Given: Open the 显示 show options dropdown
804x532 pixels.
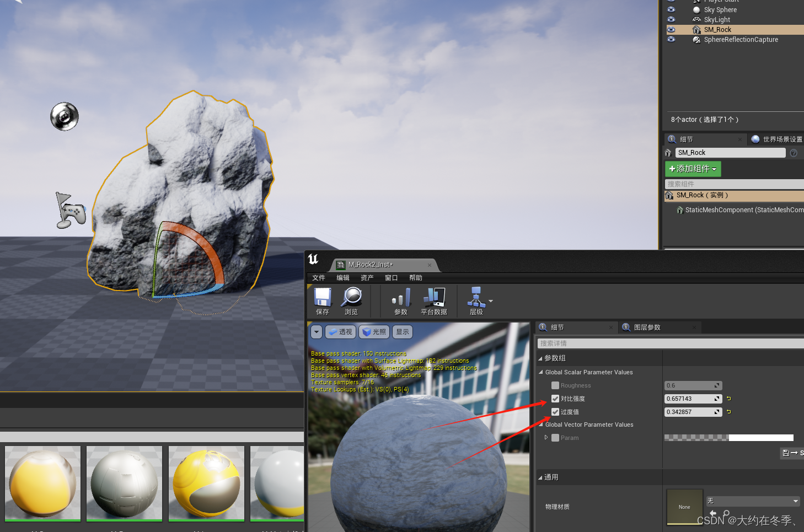Looking at the screenshot, I should [x=403, y=332].
